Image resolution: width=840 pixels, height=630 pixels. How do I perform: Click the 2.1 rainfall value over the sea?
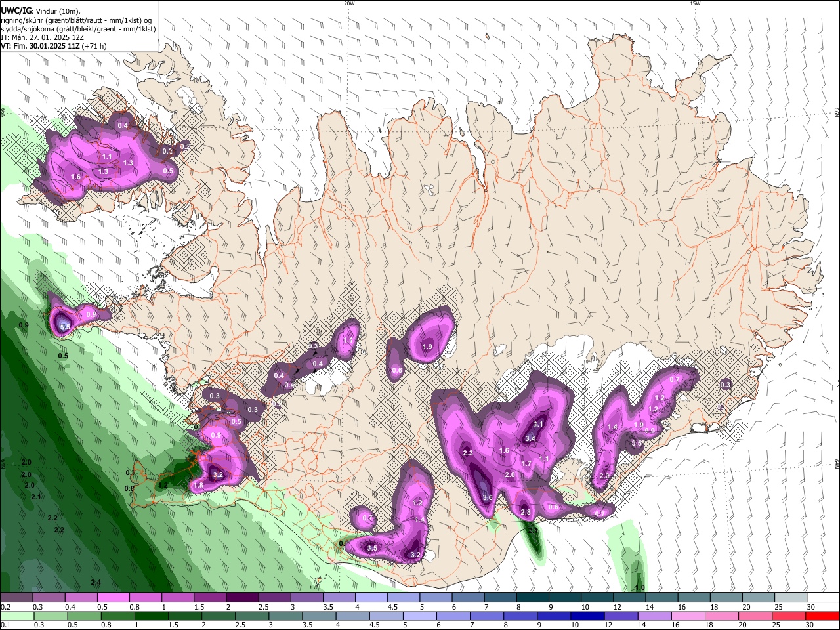pyautogui.click(x=35, y=497)
